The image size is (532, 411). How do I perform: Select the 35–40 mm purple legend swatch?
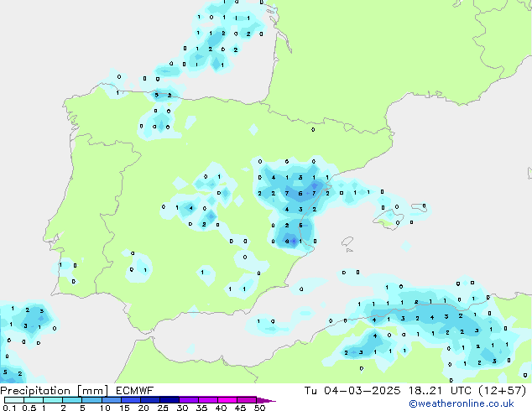pyautogui.click(x=208, y=400)
